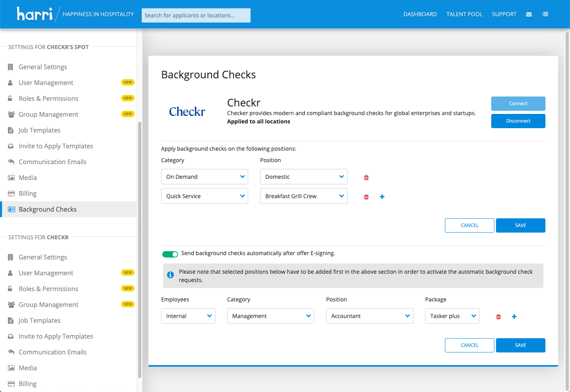
Task: Open the Accountant position dropdown
Action: click(370, 316)
